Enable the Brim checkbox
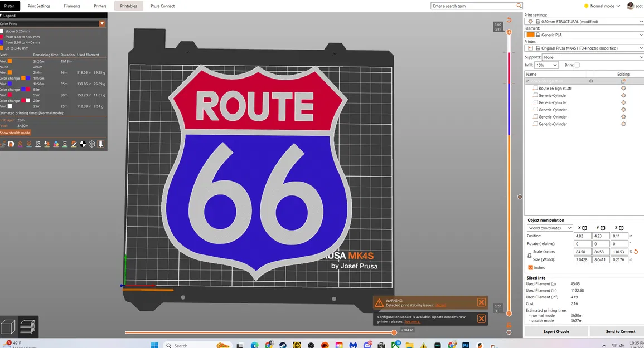644x348 pixels. click(578, 65)
